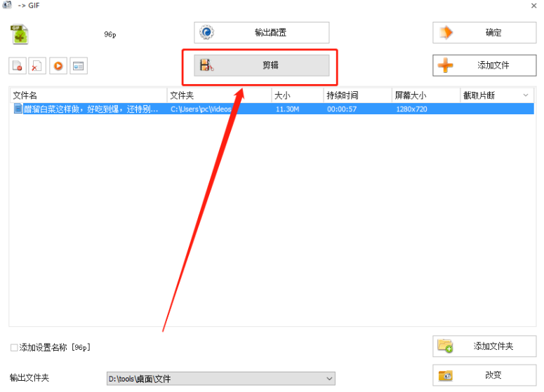
Task: Open the media file info window icon
Action: coord(79,66)
